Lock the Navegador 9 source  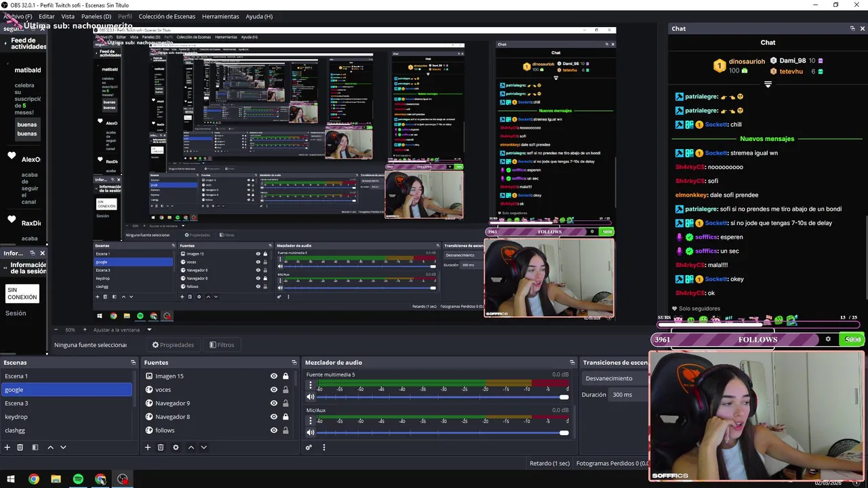(285, 403)
